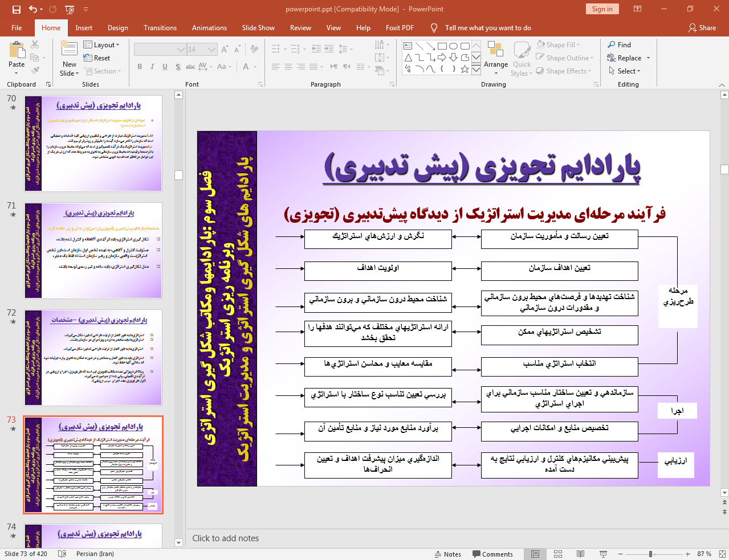Viewport: 729px width, 560px height.
Task: Click Bullets list icon
Action: (276, 49)
